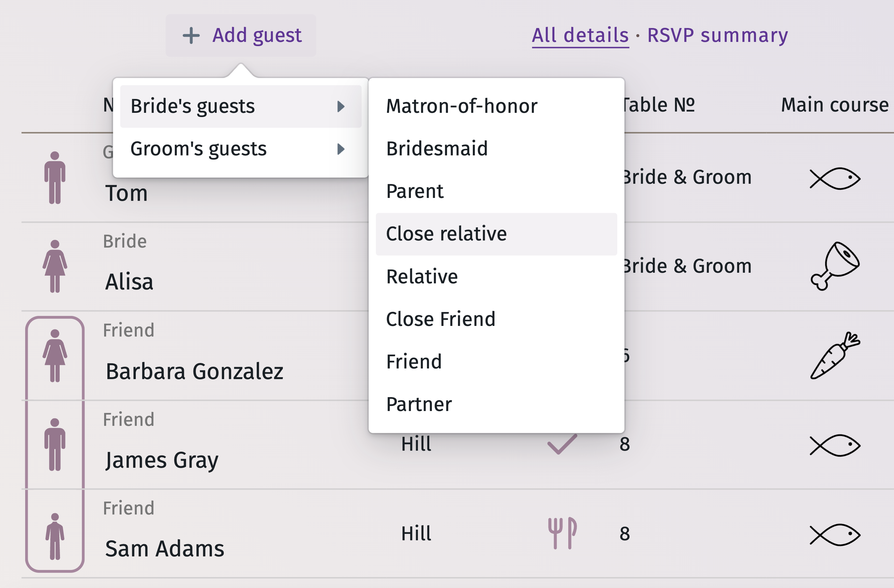Image resolution: width=894 pixels, height=588 pixels.
Task: Click Alisa's female guest figure icon
Action: [x=55, y=266]
